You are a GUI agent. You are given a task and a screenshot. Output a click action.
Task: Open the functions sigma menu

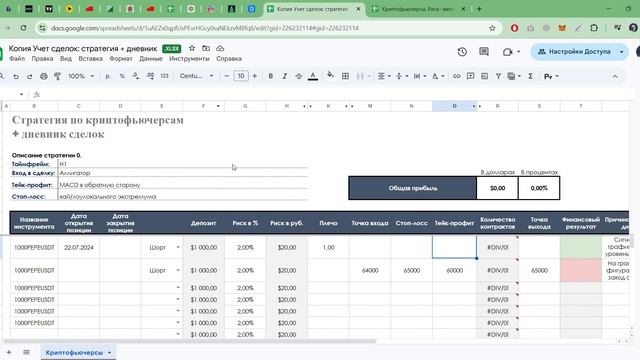click(530, 76)
